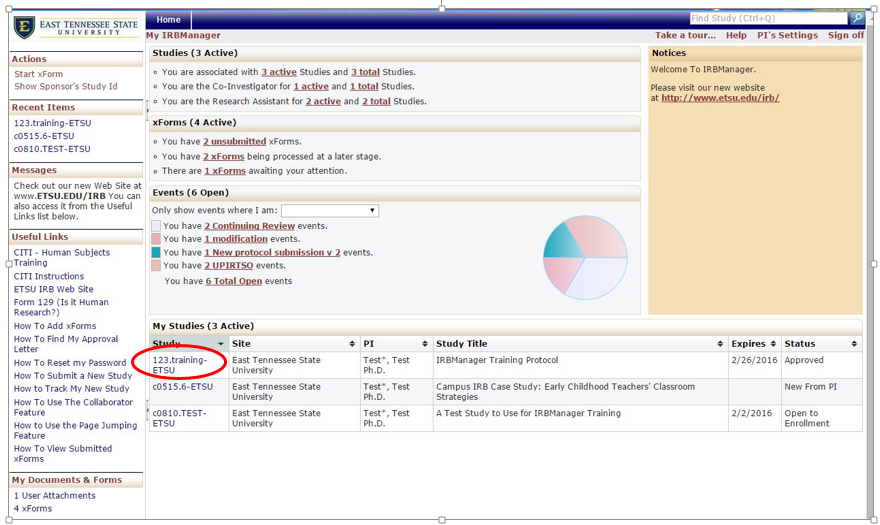Sort by the Study Title column arrows
Screen dimensions: 880x525
pos(720,344)
